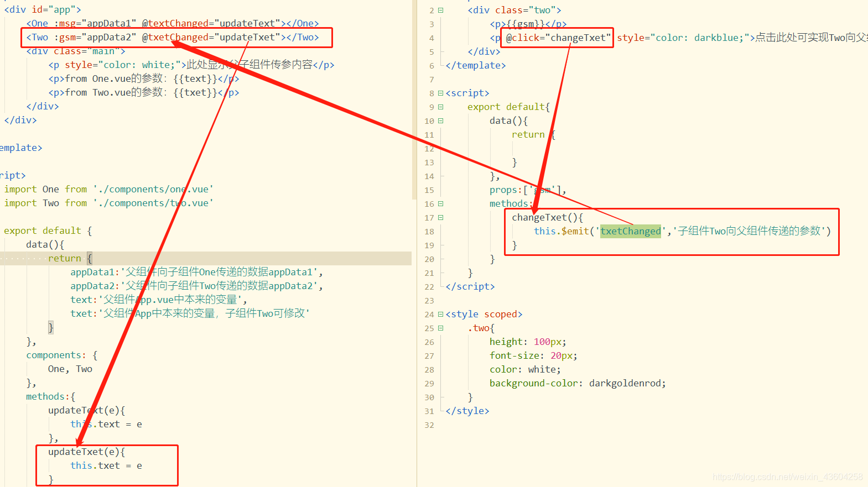This screenshot has height=487, width=868.
Task: Click import Two from './components/two.vue' line
Action: pos(109,203)
